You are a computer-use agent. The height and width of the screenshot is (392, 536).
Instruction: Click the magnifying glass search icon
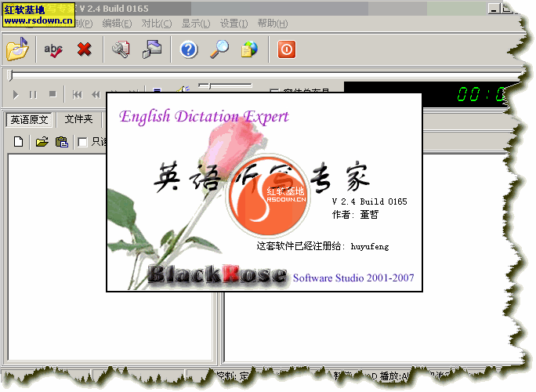pos(219,50)
